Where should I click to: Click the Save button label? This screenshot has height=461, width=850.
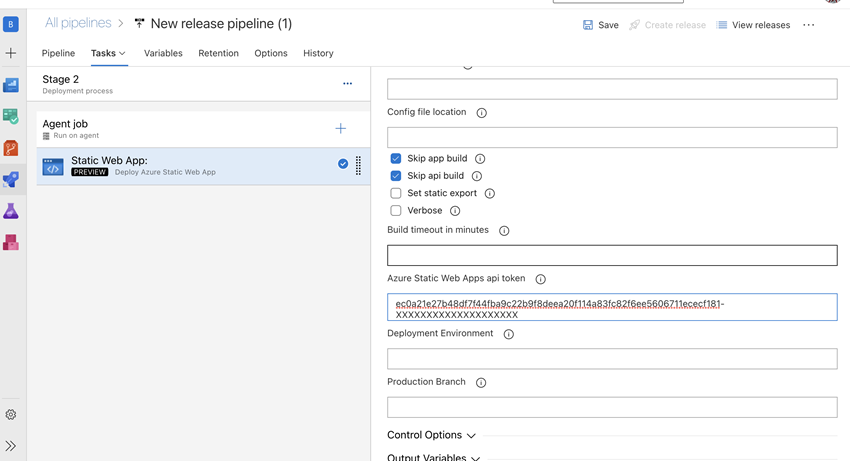point(608,25)
